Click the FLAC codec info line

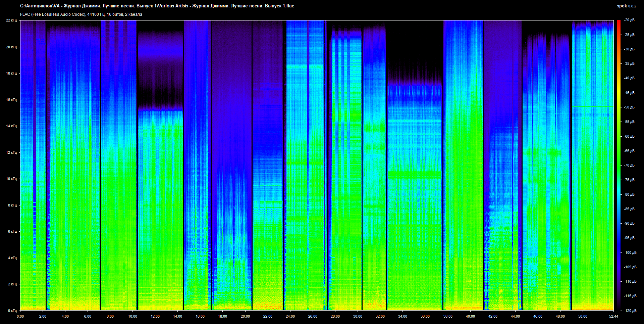tap(81, 14)
